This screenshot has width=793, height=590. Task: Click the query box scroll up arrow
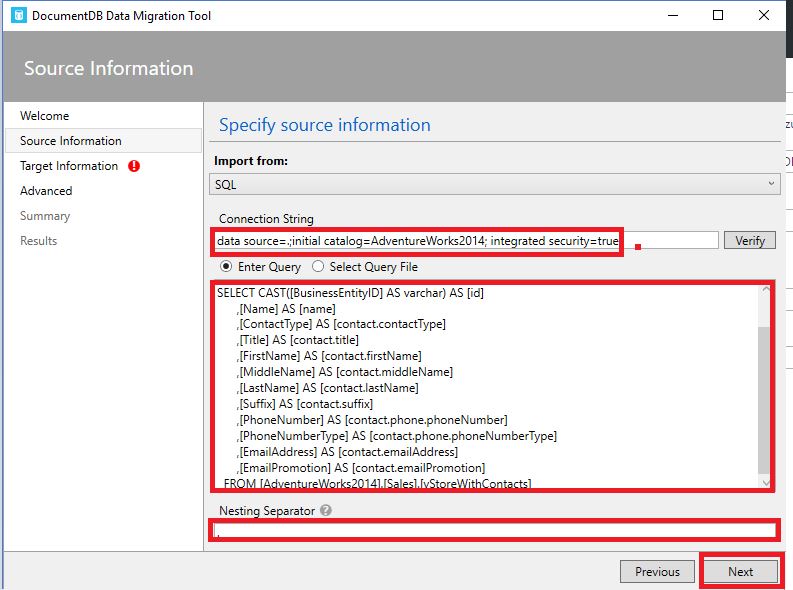pyautogui.click(x=765, y=290)
